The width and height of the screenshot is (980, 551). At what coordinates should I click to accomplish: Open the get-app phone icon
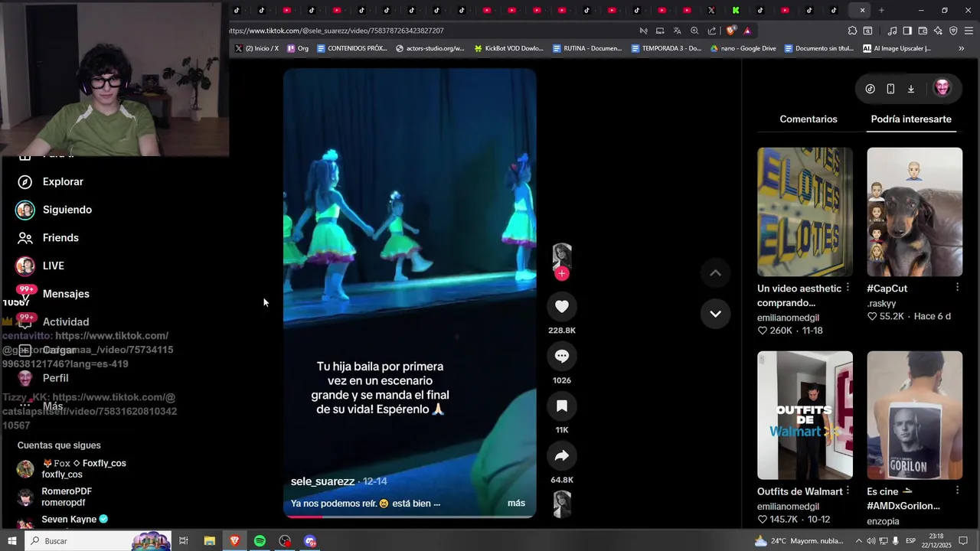[x=890, y=89]
